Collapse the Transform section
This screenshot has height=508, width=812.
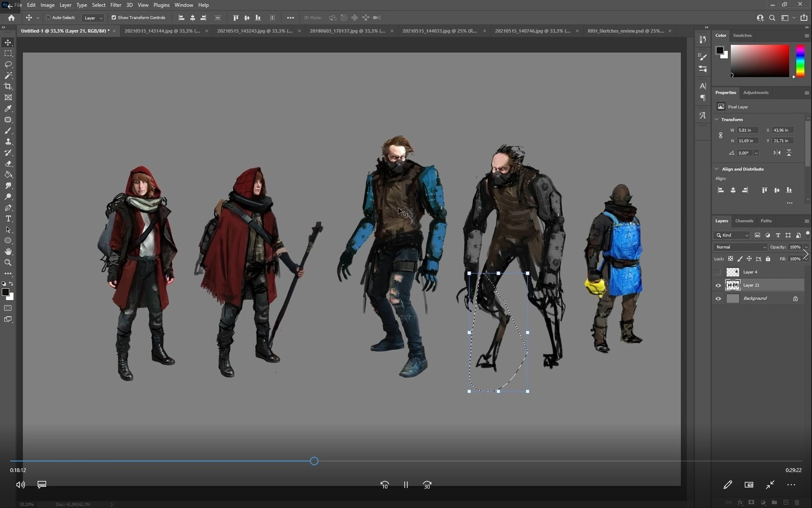(717, 119)
